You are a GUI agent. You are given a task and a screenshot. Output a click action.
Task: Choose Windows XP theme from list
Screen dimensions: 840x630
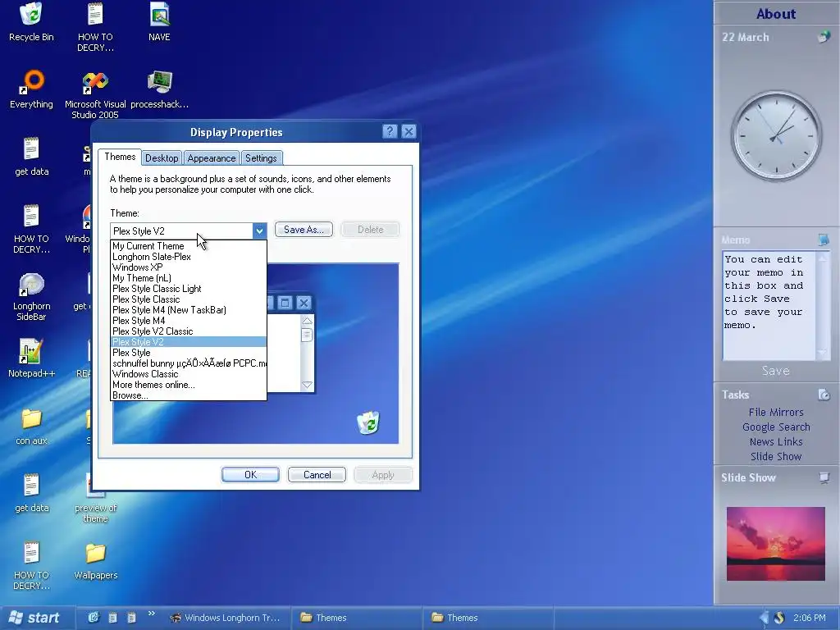[x=188, y=267]
